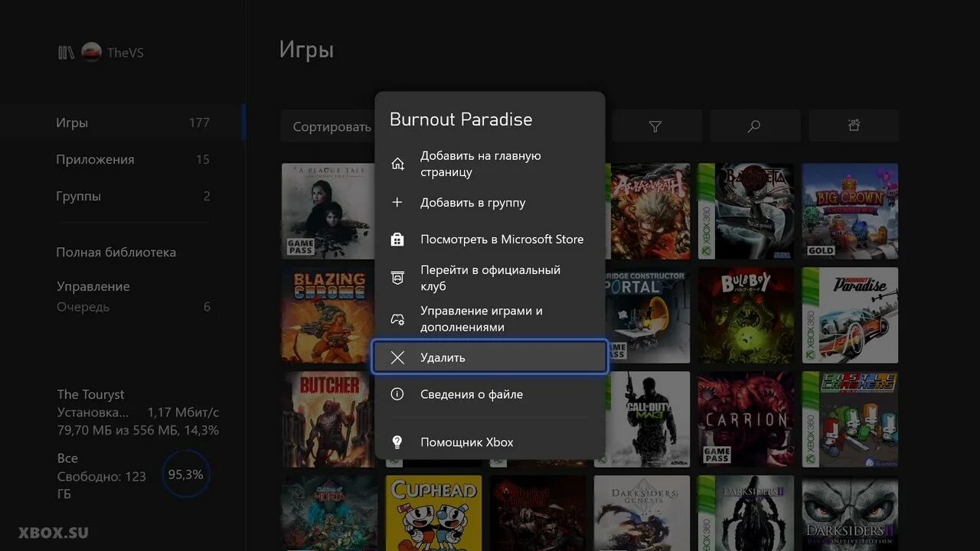Choose Посмотреть в Microsoft Store
980x551 pixels.
pyautogui.click(x=490, y=240)
